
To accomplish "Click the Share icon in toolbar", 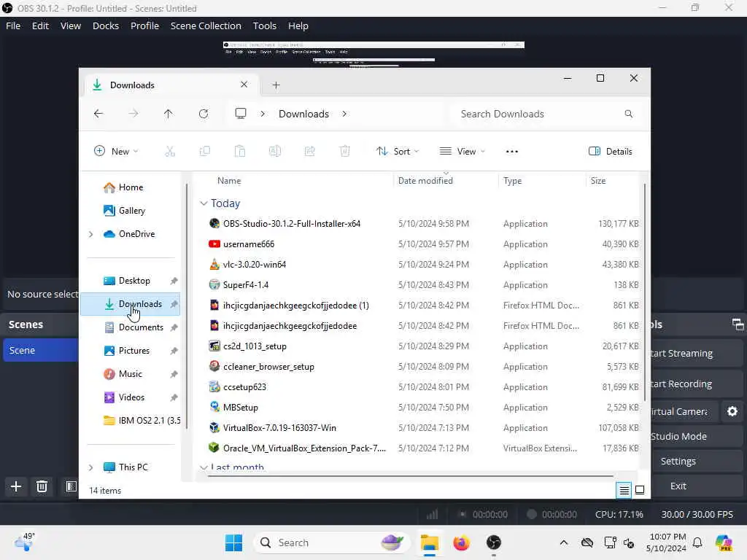I will [309, 152].
